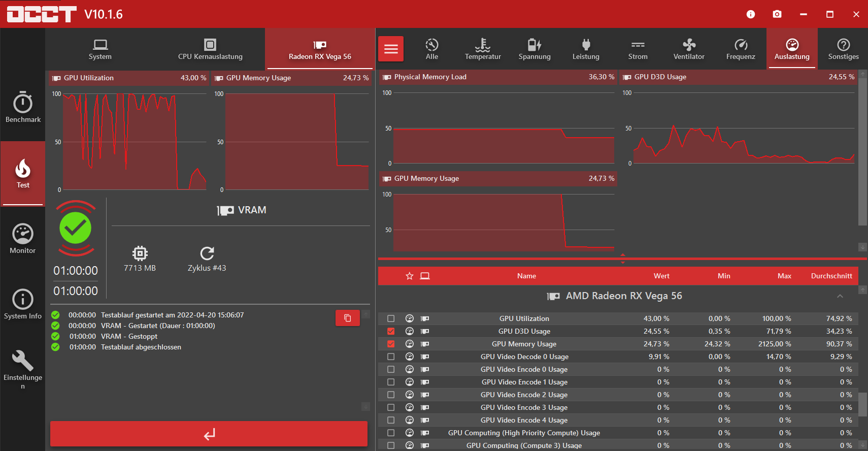Screen dimensions: 868x451
Task: Check GPU Video Encode 0 Usage checkbox
Action: pyautogui.click(x=391, y=369)
